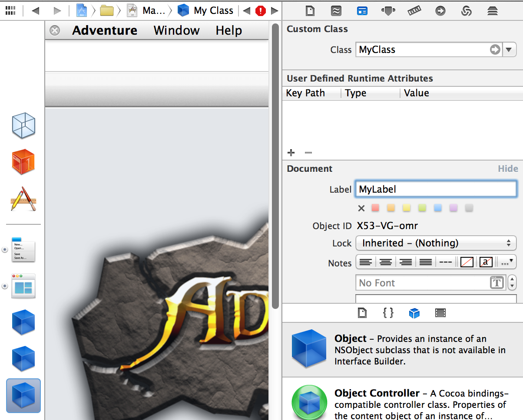Choose the blue label color

[x=438, y=208]
